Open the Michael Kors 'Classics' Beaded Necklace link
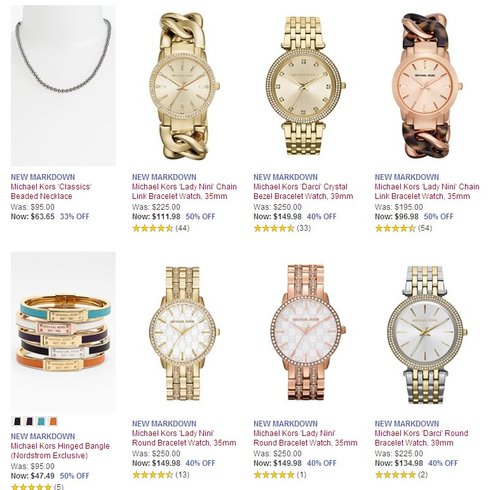 click(51, 191)
